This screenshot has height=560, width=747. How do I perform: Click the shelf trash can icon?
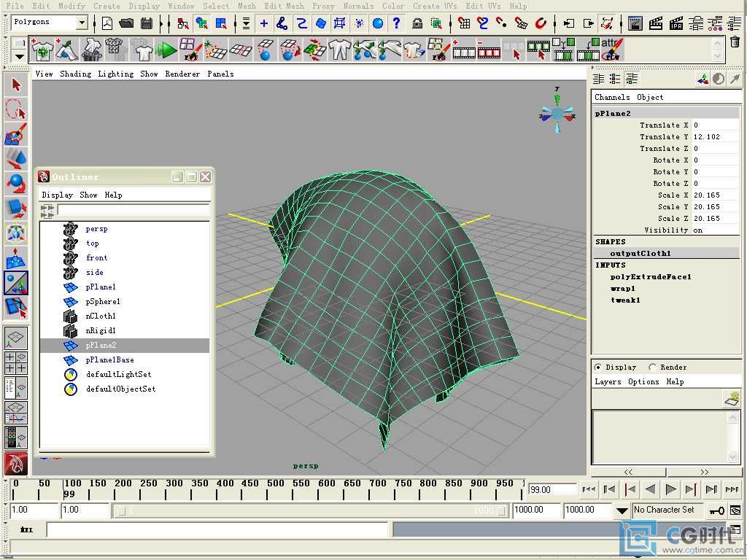(735, 42)
